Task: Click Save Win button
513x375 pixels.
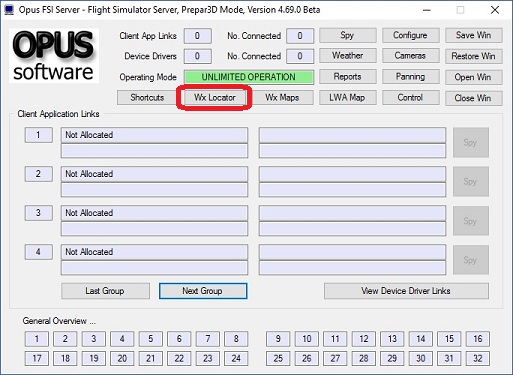Action: (x=473, y=35)
